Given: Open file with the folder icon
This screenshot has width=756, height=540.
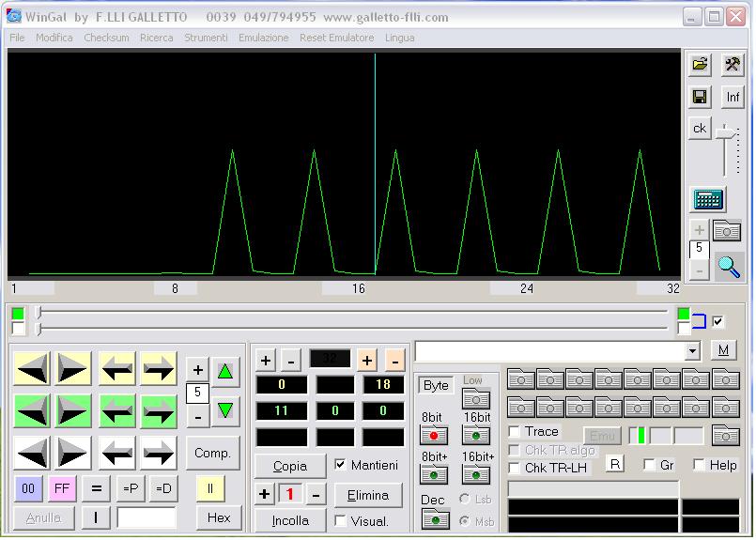Looking at the screenshot, I should pyautogui.click(x=700, y=64).
